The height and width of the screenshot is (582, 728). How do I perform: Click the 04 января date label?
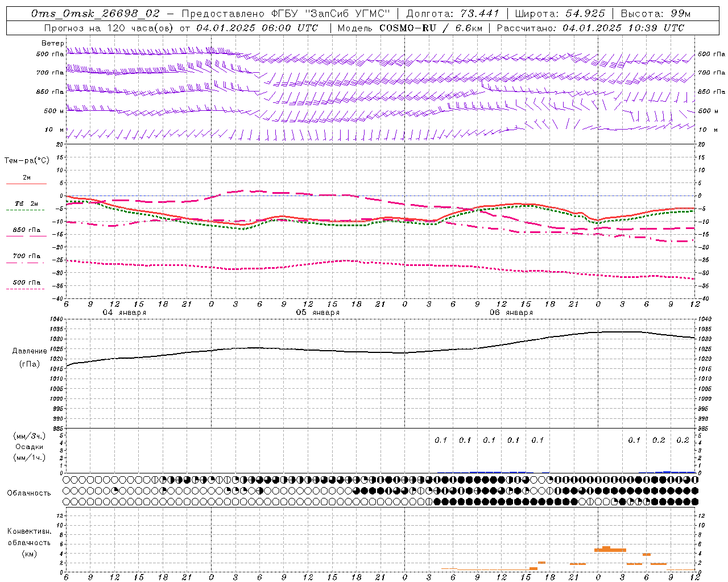pyautogui.click(x=124, y=313)
